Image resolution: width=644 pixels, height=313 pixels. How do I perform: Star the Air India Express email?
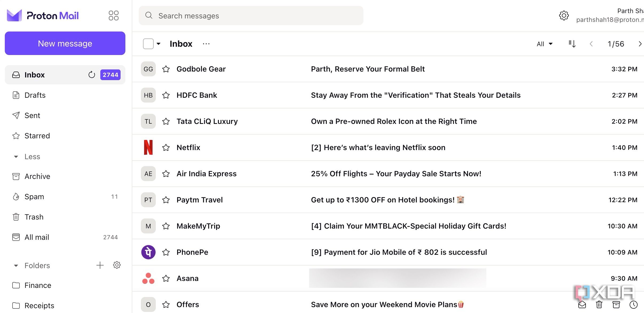tap(166, 174)
